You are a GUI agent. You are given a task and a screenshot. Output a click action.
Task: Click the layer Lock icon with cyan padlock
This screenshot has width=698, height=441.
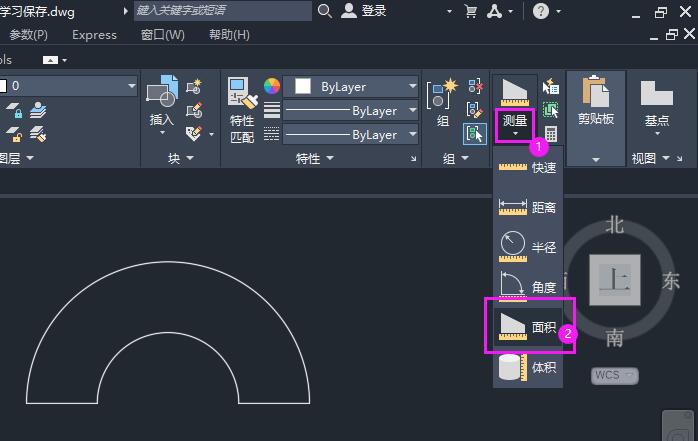[14, 110]
